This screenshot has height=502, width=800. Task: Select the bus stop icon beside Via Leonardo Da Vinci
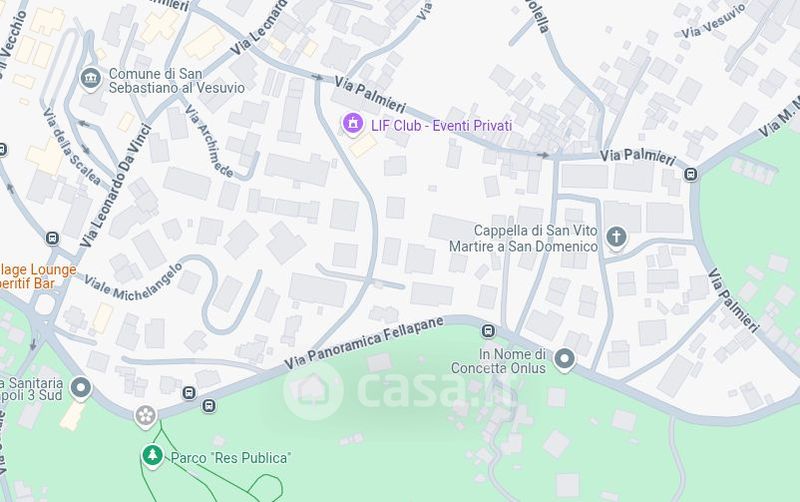coord(52,238)
